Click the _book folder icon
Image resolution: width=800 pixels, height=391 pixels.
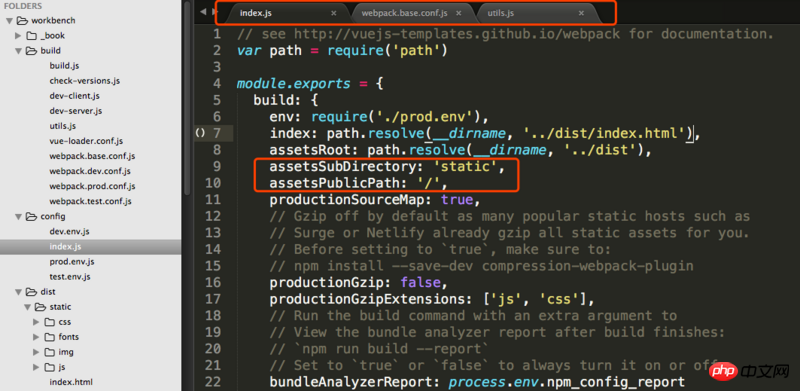pyautogui.click(x=32, y=36)
